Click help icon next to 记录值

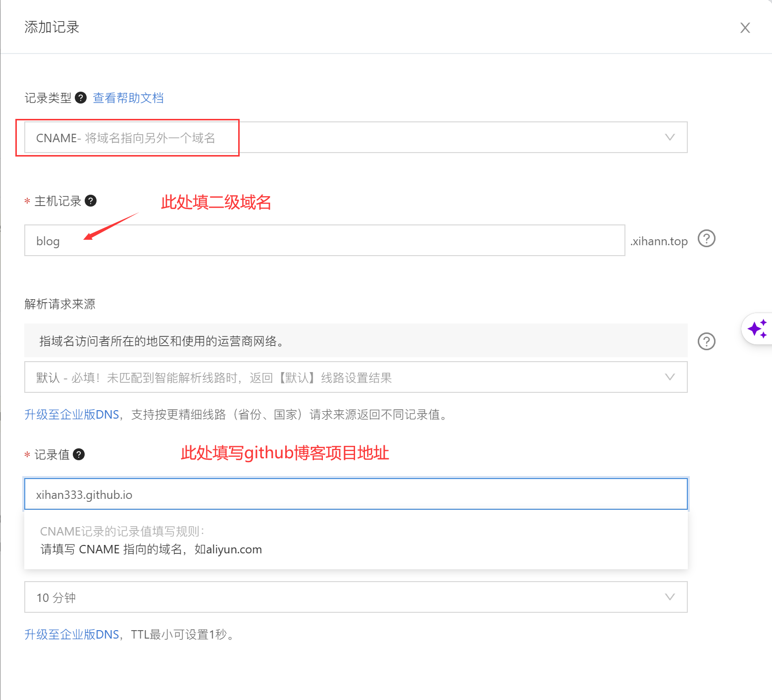pyautogui.click(x=79, y=454)
